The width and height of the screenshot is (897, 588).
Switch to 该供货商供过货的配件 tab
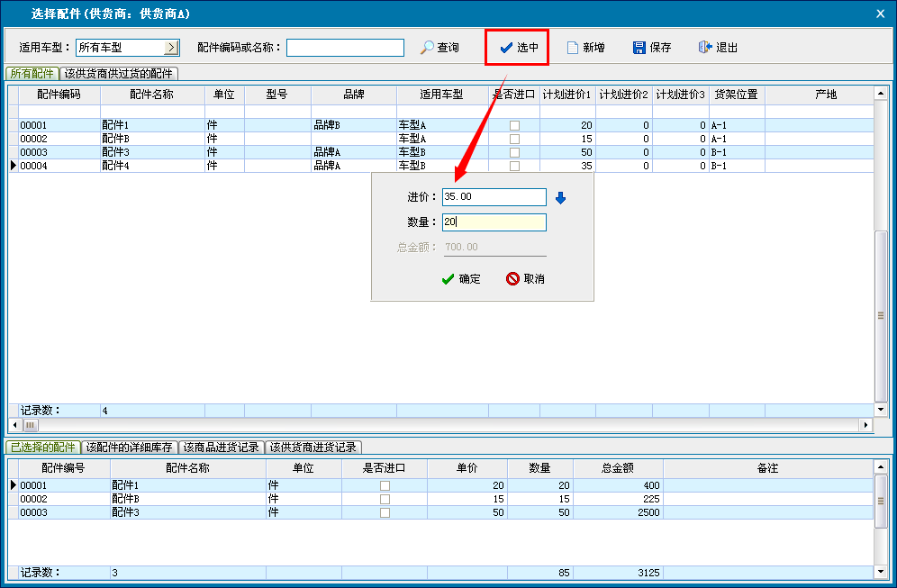pyautogui.click(x=119, y=74)
